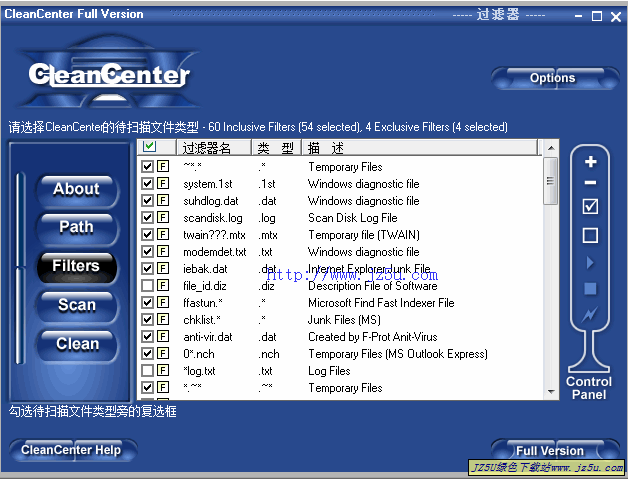The width and height of the screenshot is (628, 479).
Task: Select the 'Scan Disk Log File' description
Action: pos(352,218)
